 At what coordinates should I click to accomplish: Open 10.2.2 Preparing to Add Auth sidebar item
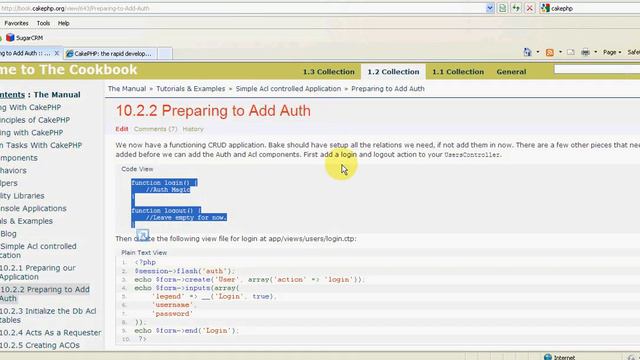pyautogui.click(x=45, y=294)
